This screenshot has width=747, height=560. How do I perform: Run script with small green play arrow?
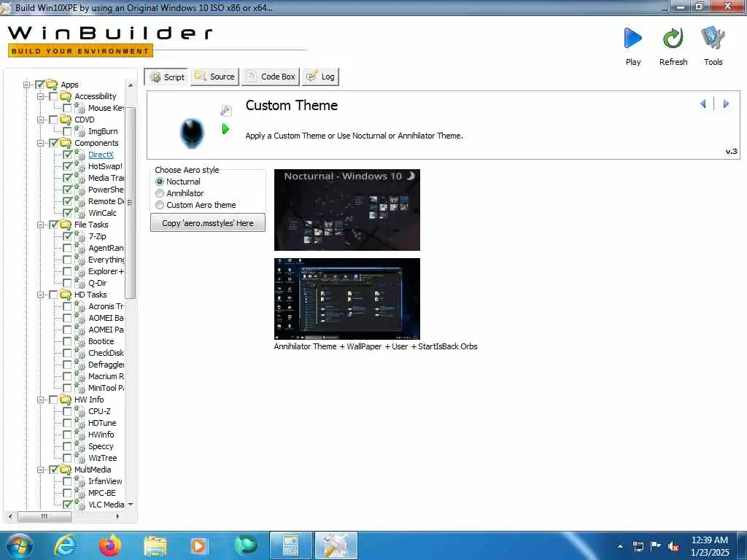(x=225, y=128)
